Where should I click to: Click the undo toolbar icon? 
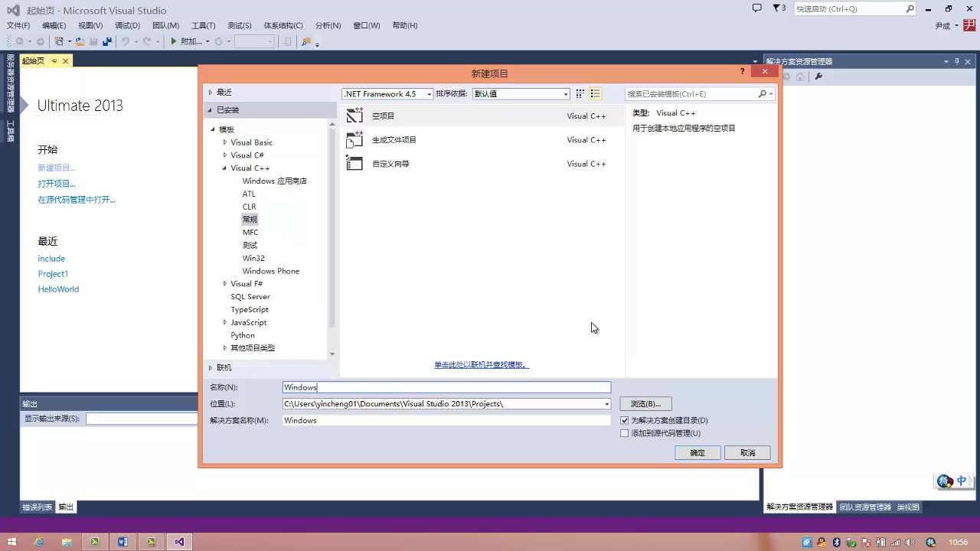pos(125,41)
